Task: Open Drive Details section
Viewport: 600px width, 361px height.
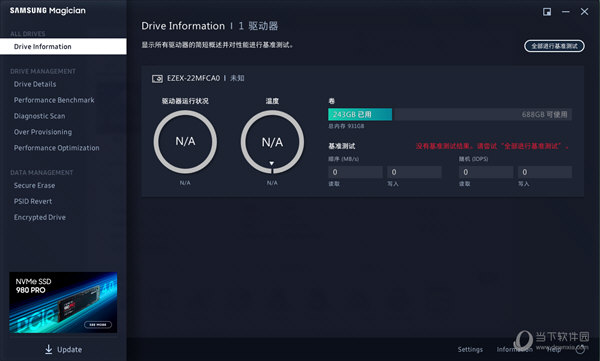Action: [x=35, y=84]
